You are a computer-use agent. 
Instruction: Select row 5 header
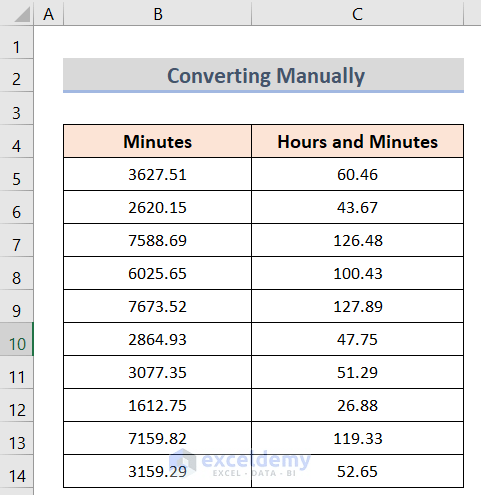coord(16,174)
